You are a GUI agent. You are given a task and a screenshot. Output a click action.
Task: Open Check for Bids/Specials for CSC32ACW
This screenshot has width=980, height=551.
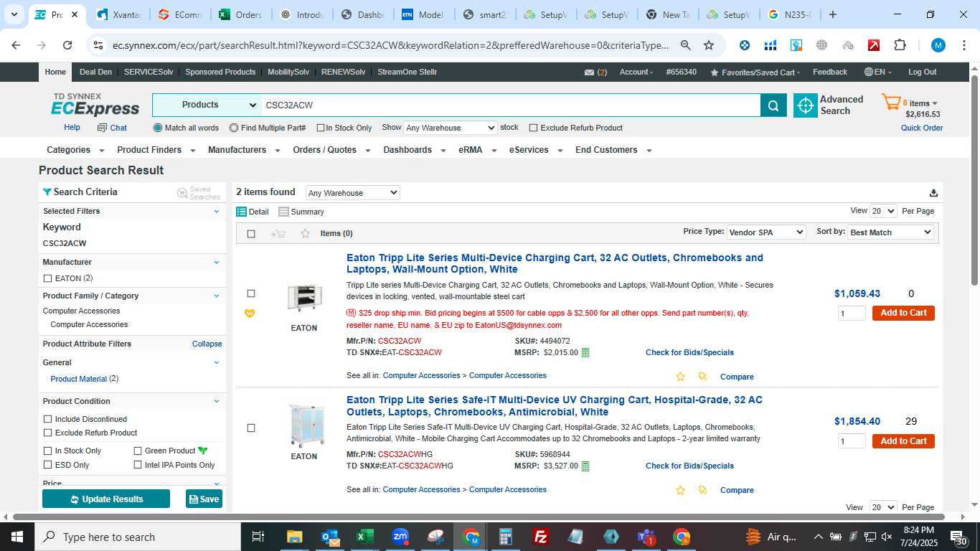point(689,352)
